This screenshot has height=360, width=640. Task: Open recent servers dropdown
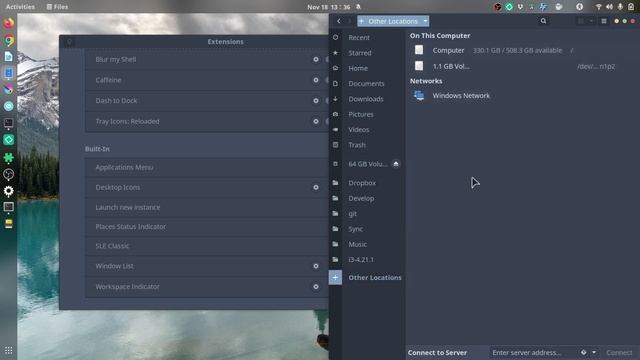point(594,352)
